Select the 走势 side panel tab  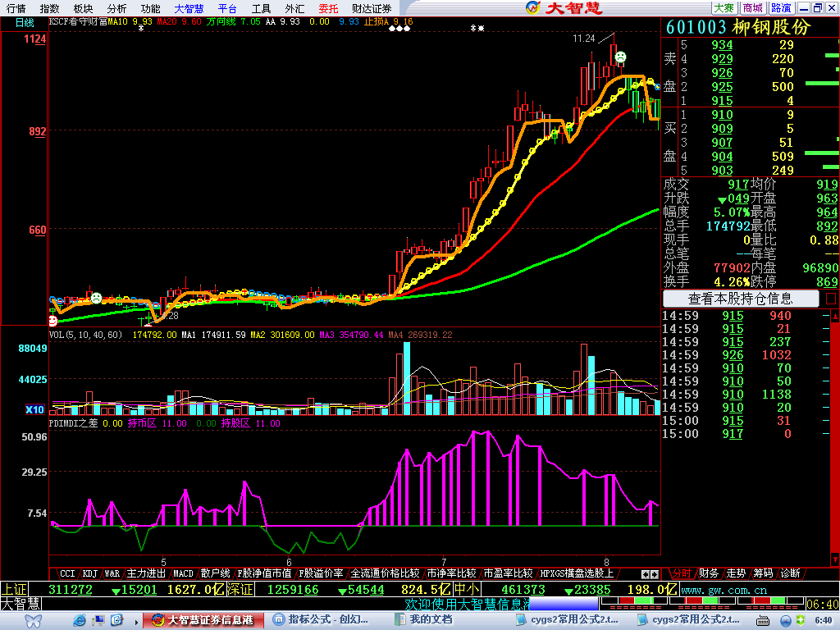tap(736, 573)
